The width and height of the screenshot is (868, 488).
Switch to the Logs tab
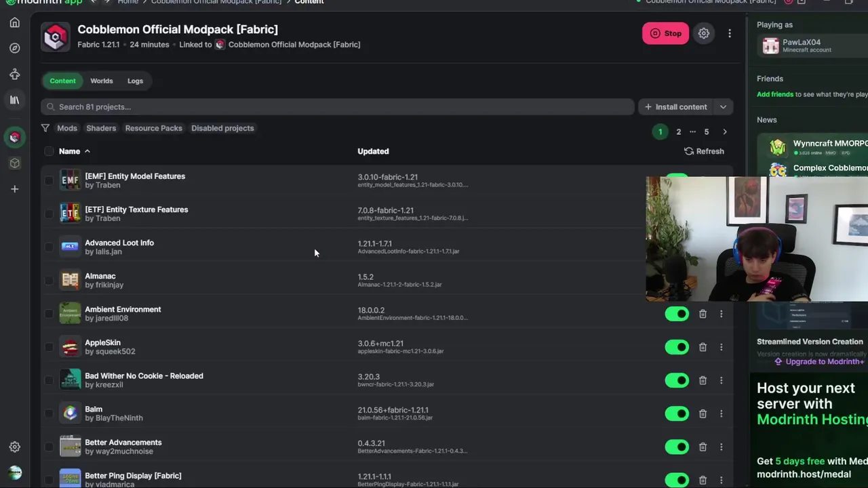pos(135,81)
